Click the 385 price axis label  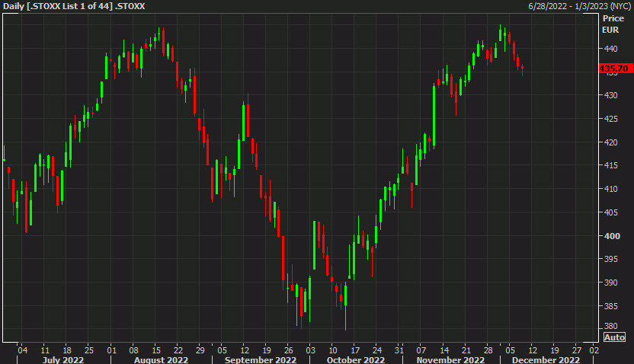[x=610, y=306]
